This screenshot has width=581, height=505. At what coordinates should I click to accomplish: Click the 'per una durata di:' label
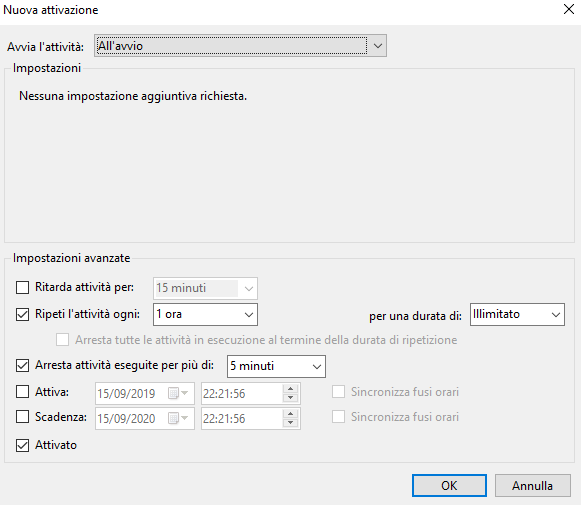click(415, 316)
